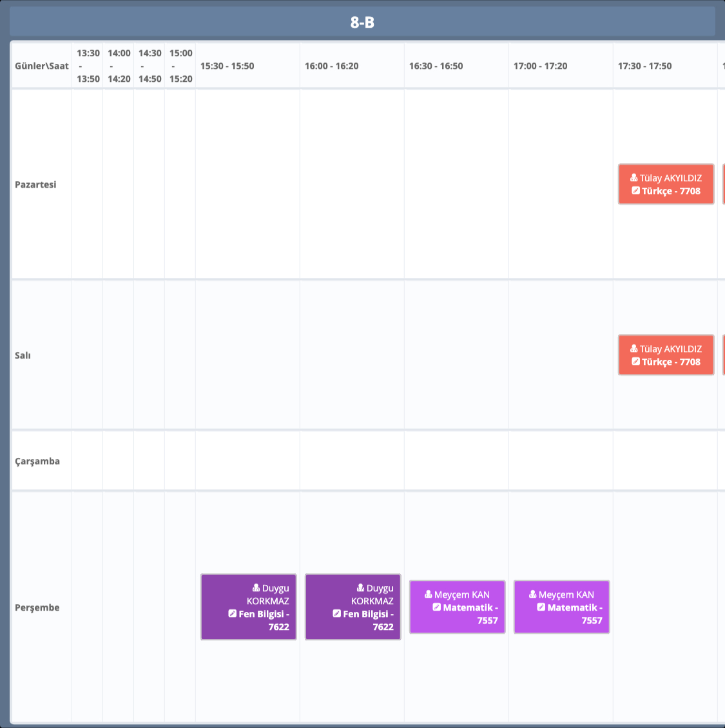The width and height of the screenshot is (725, 728).
Task: Click edit icon on Thursday 17:00 Matematik card
Action: (x=541, y=607)
